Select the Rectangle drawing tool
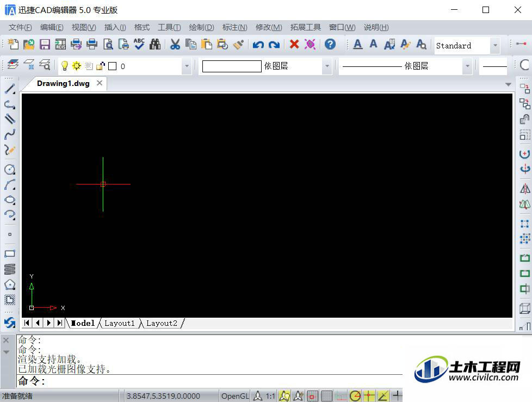532x402 pixels. click(10, 253)
